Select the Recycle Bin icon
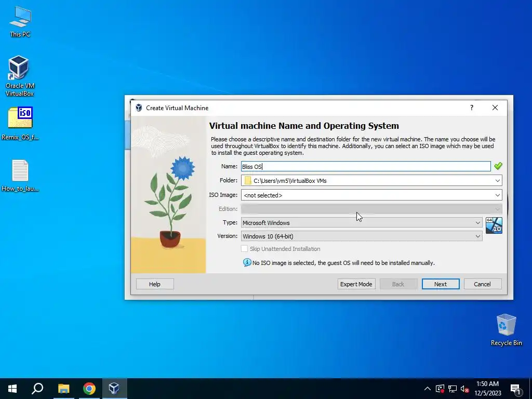The height and width of the screenshot is (399, 532). [506, 330]
